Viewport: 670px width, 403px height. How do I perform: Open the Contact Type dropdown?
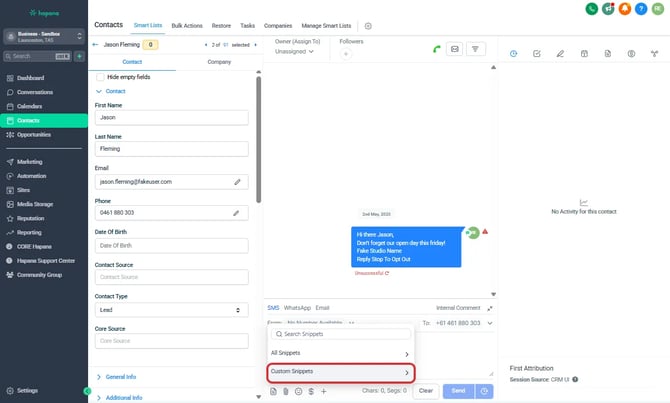coord(171,310)
